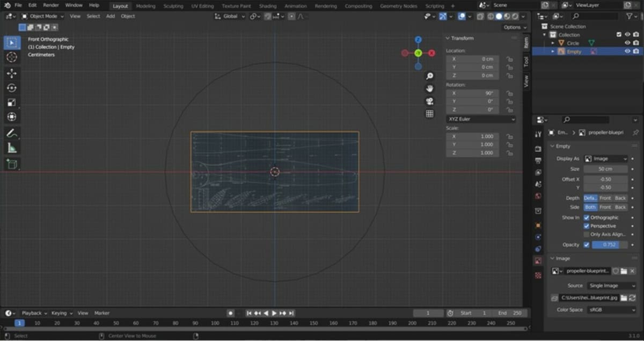
Task: Activate the Cursor tool
Action: (x=12, y=57)
